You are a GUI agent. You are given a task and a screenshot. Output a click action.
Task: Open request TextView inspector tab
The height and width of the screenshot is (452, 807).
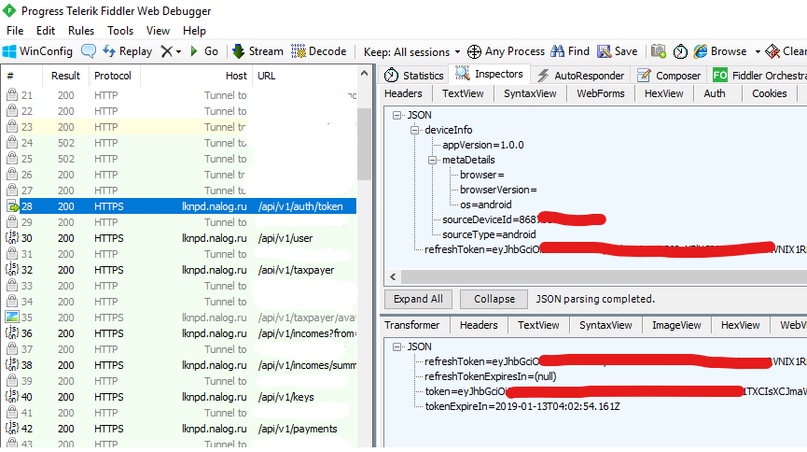tap(463, 93)
